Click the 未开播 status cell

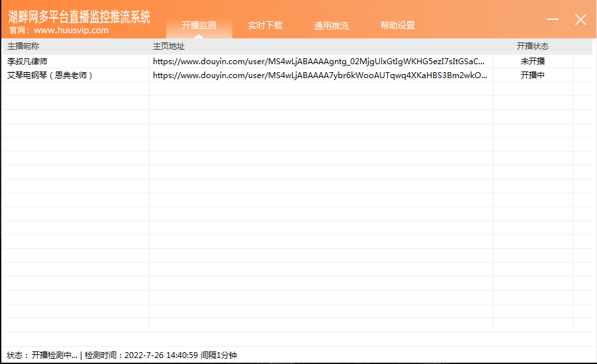point(532,61)
